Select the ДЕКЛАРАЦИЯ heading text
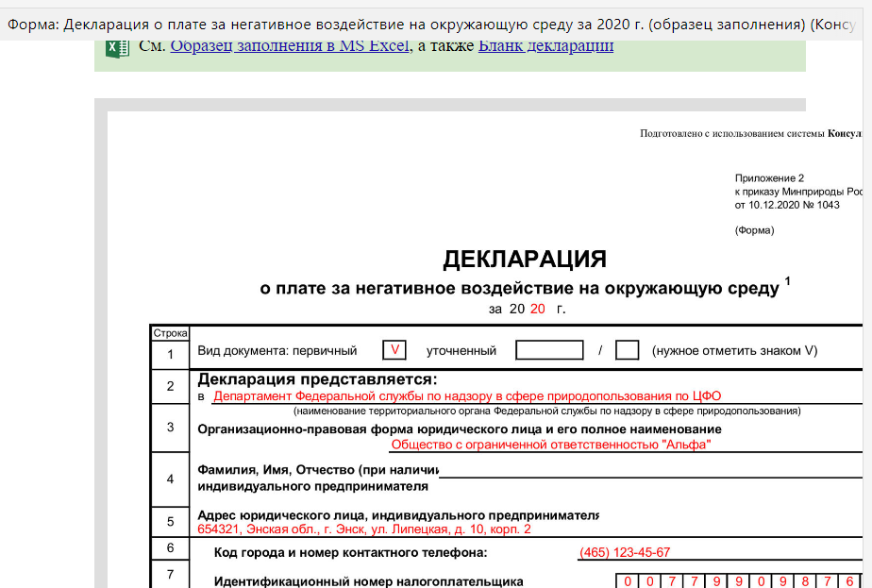 [x=525, y=260]
